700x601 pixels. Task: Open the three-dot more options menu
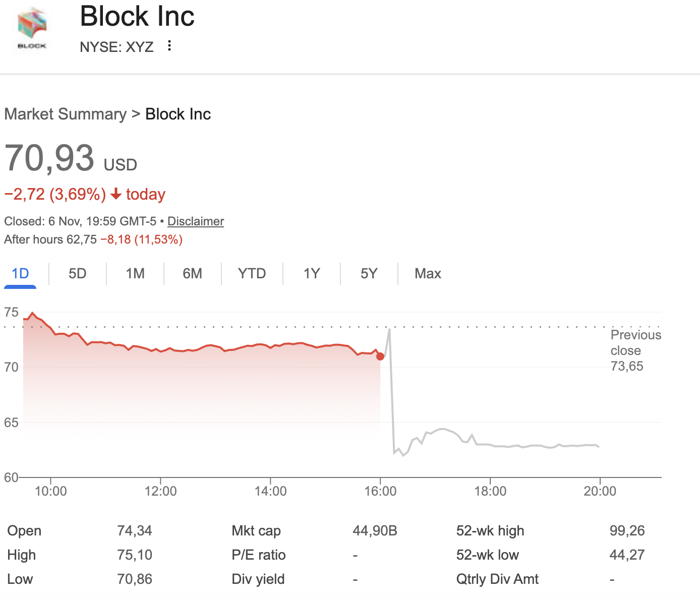coord(169,46)
